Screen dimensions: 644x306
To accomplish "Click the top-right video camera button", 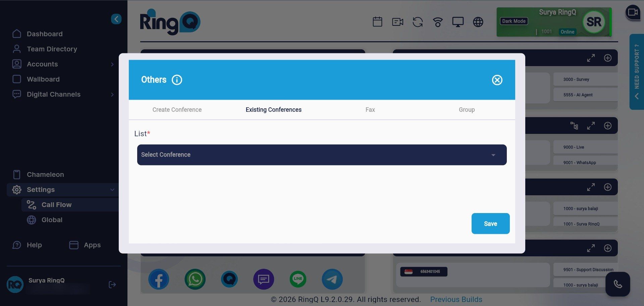I will [633, 12].
